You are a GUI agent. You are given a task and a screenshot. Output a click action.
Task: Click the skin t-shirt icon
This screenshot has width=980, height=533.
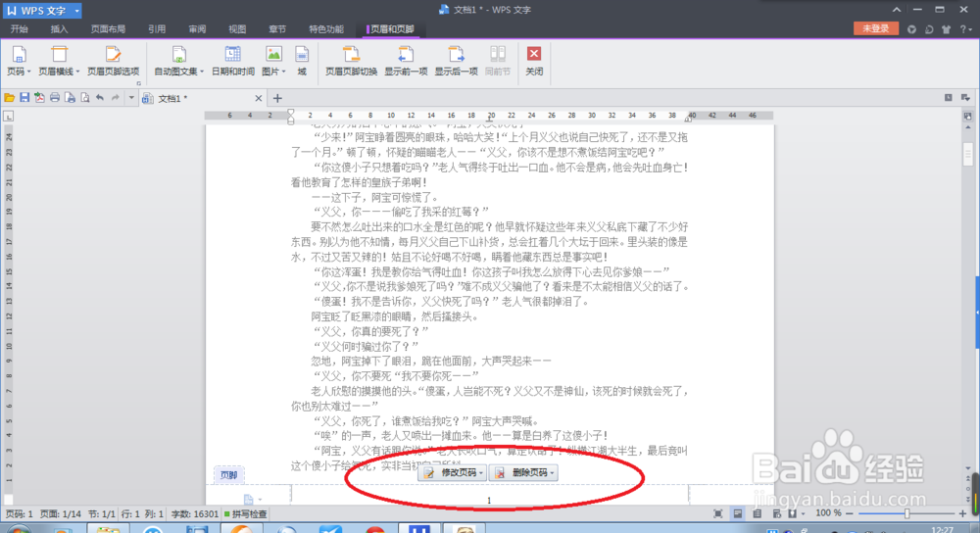[x=947, y=29]
